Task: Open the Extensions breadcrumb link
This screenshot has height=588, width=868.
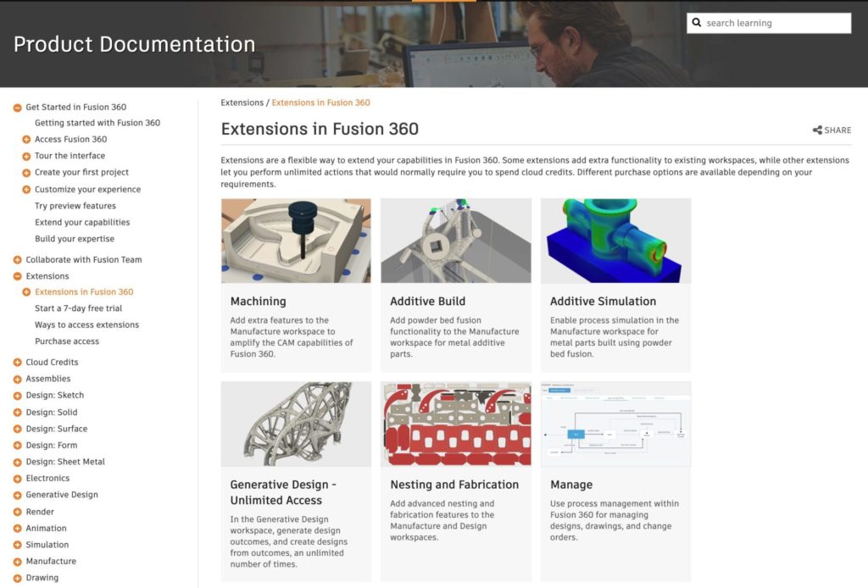Action: coord(242,102)
